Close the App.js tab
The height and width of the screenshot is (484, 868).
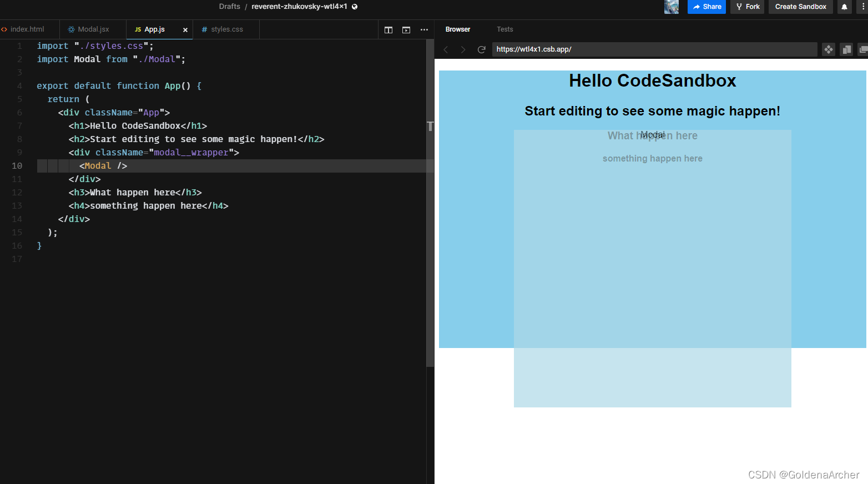coord(185,30)
